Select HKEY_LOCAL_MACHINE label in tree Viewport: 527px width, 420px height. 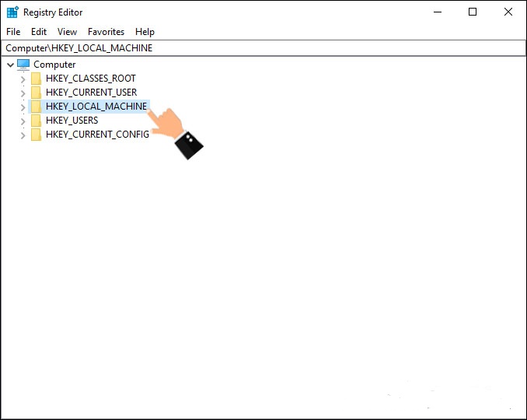tap(96, 107)
